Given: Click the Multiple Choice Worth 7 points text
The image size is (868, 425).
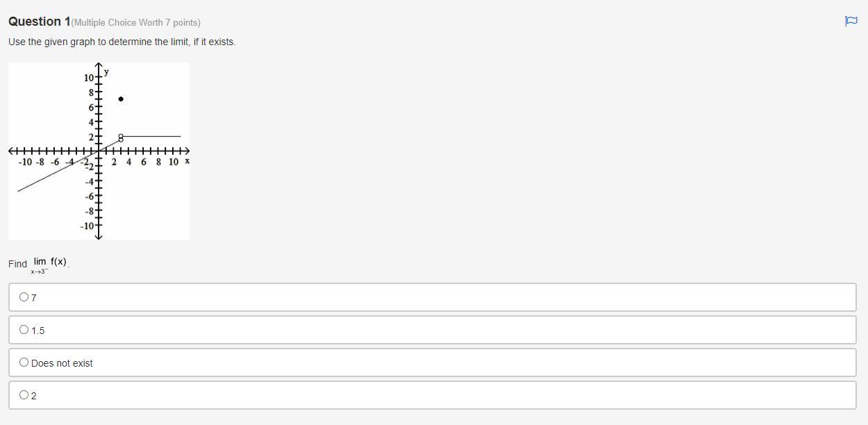Looking at the screenshot, I should (136, 22).
